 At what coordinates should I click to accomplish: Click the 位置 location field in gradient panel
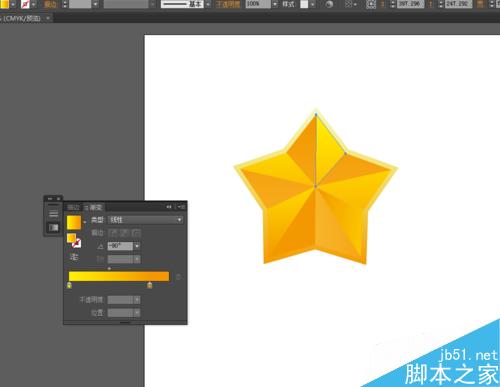tap(120, 313)
